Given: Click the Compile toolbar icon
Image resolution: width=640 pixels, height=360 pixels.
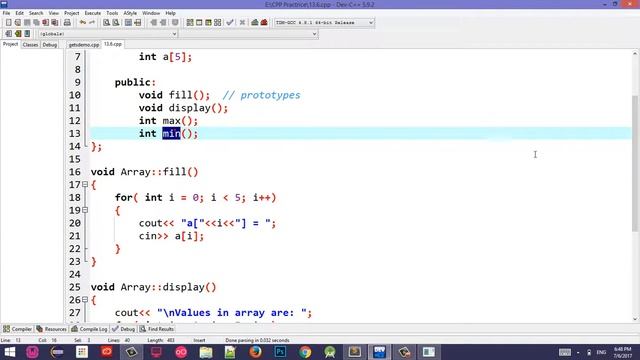Looking at the screenshot, I should (190, 22).
